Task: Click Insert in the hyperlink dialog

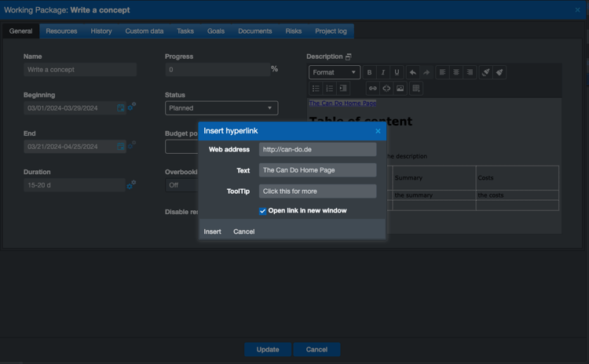Action: pos(212,231)
